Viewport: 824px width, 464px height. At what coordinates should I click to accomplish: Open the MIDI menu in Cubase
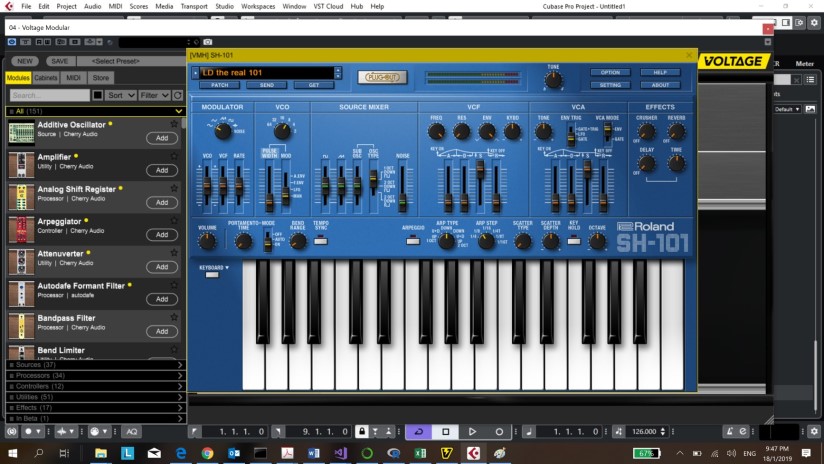(115, 6)
